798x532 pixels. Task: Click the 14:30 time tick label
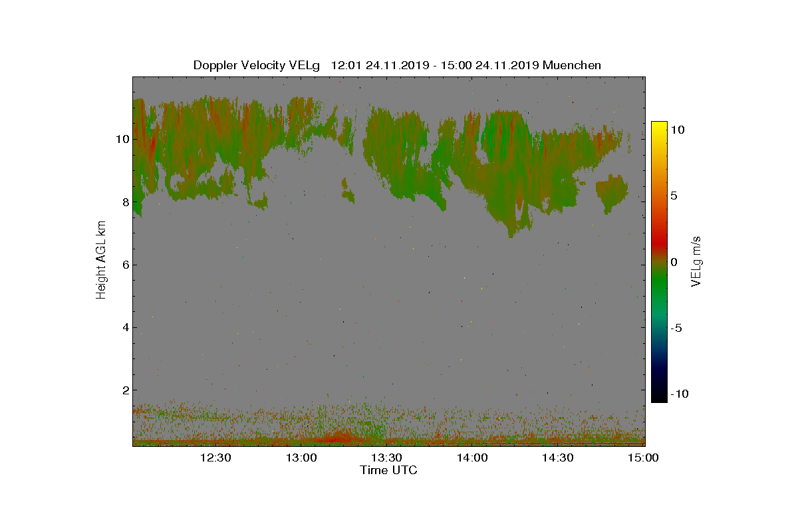click(x=557, y=458)
